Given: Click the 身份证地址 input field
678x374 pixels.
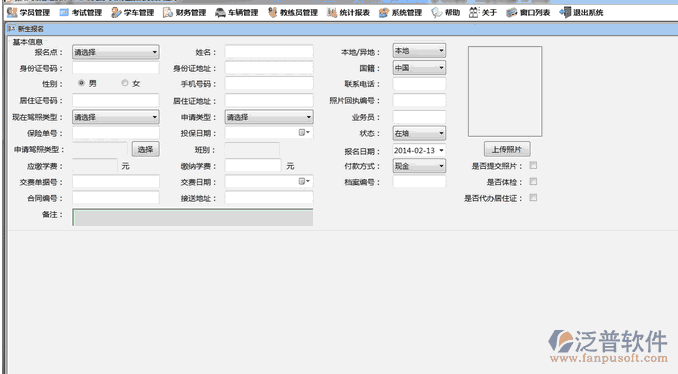Looking at the screenshot, I should tap(269, 68).
